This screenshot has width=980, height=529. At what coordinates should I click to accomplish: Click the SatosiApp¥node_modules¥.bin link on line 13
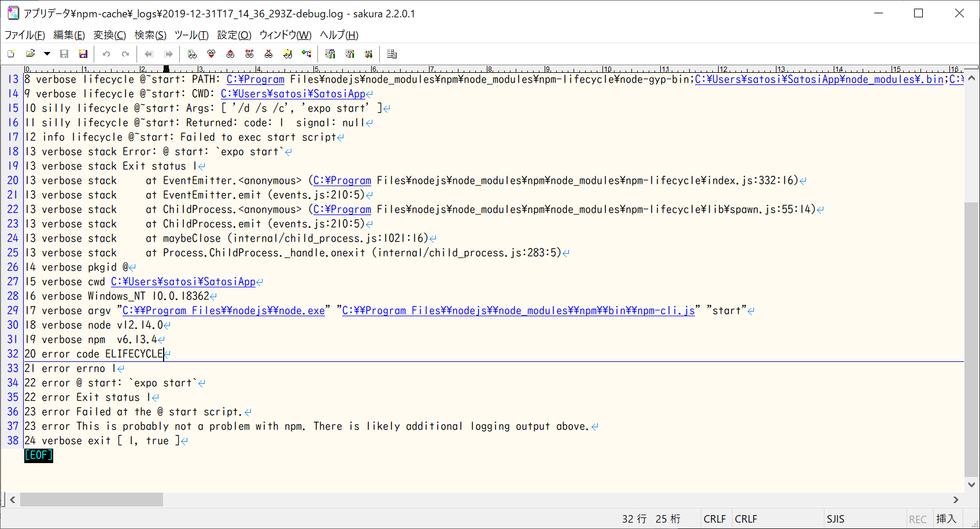click(819, 79)
